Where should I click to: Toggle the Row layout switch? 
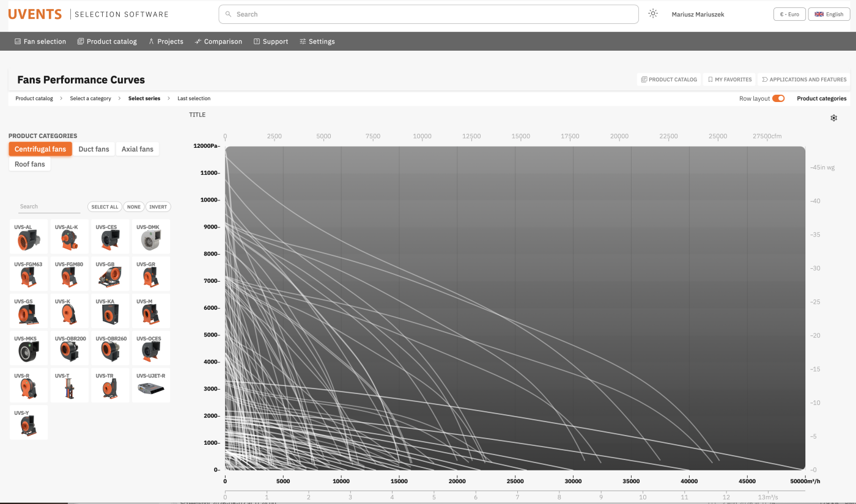(x=778, y=98)
